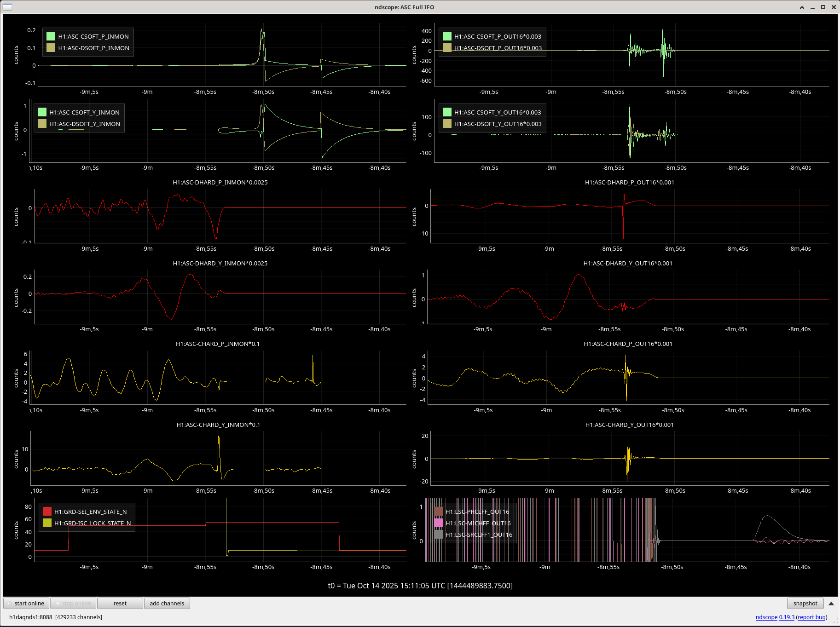
Task: Click the H1:ASC-CSOFT_P_INMON green legend swatch
Action: (51, 36)
